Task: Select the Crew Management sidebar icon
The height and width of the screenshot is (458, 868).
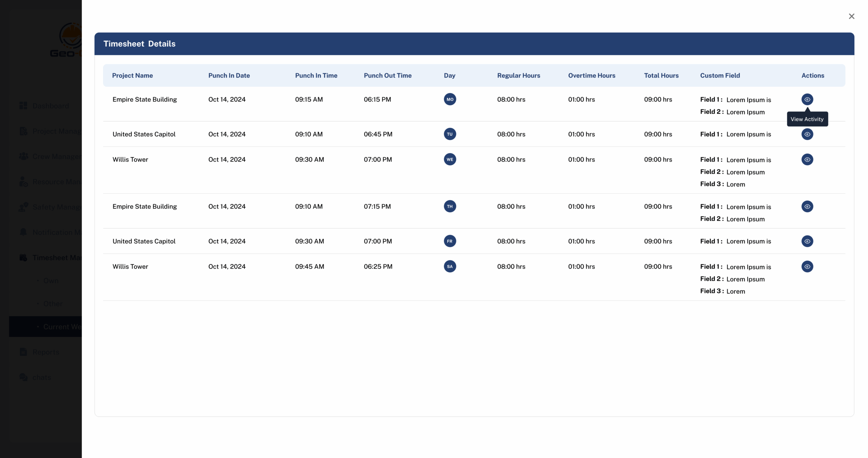Action: 23,156
